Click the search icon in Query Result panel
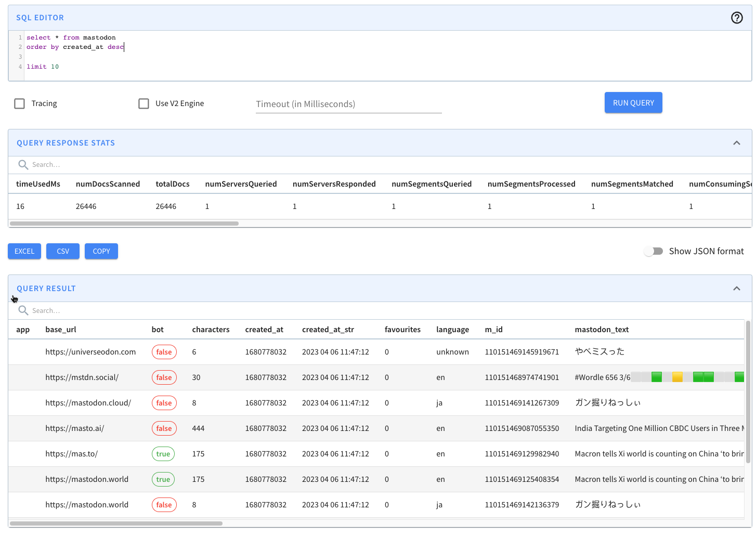Screen dimensions: 756x537 click(23, 310)
